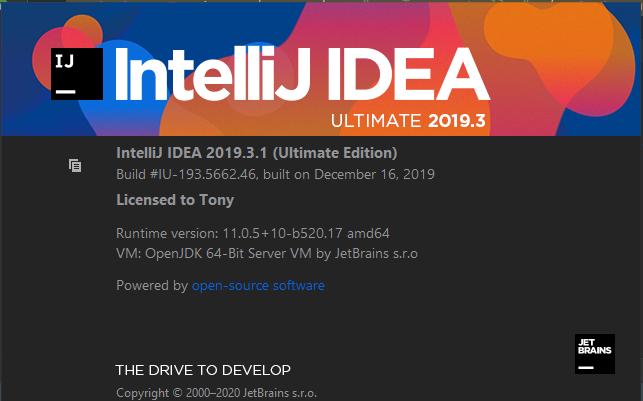Click THE DRIVE TO DEVELOP slogan
This screenshot has width=643, height=401.
tap(203, 370)
